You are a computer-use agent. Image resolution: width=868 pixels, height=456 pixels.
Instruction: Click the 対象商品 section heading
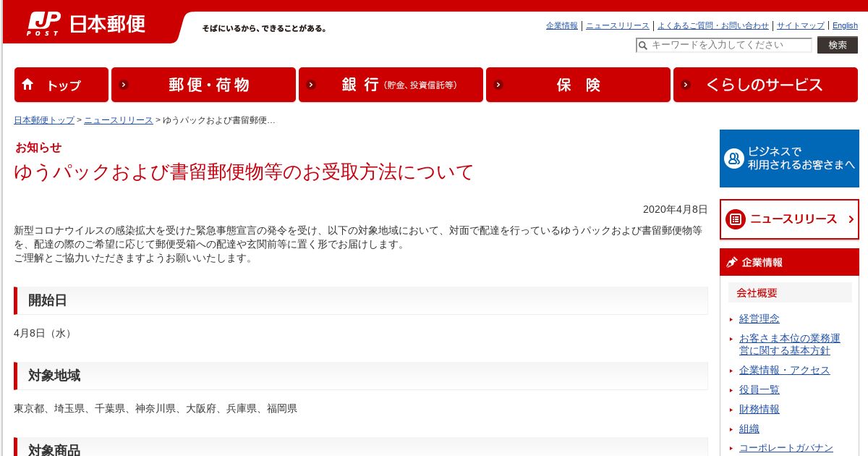[x=360, y=447]
